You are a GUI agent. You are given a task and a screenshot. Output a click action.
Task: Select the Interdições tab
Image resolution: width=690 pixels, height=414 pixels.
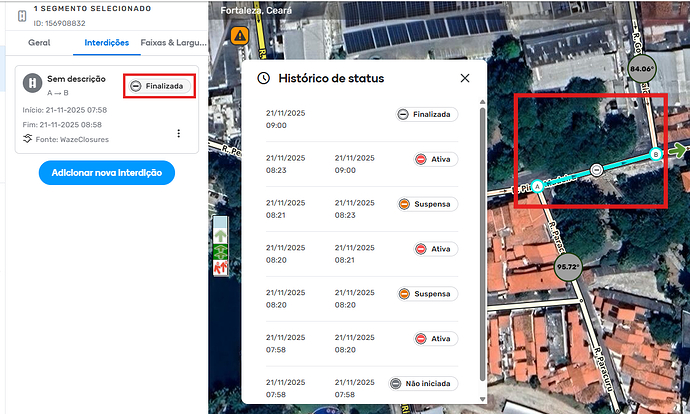[x=107, y=43]
